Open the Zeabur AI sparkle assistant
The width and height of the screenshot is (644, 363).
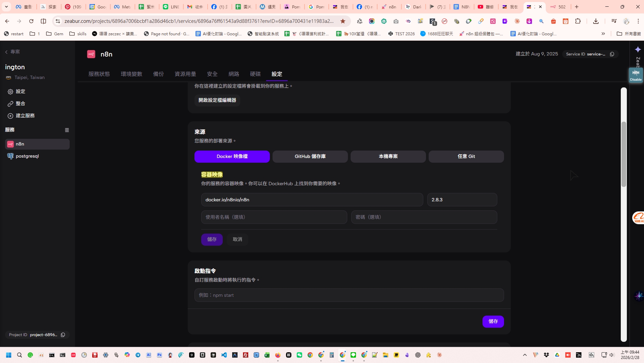[638, 50]
